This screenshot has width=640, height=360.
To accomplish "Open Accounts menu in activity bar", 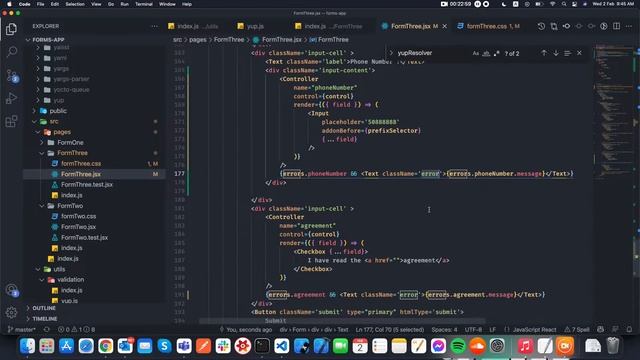I will pyautogui.click(x=11, y=290).
